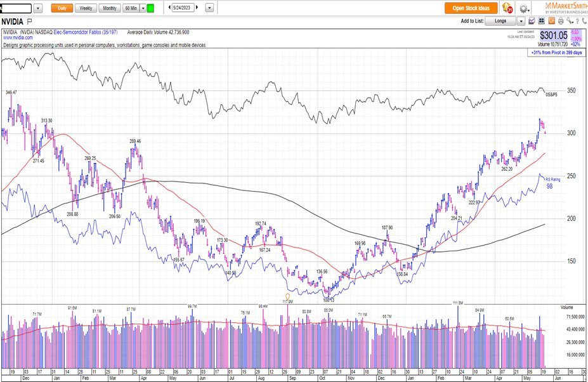Click the +31% from Pivot in 399 days box
The image size is (588, 382).
pyautogui.click(x=556, y=53)
